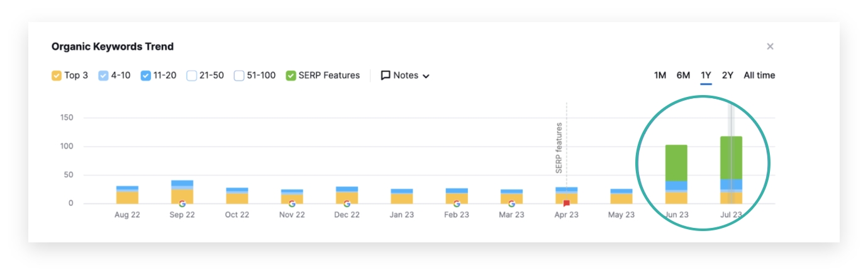The height and width of the screenshot is (277, 868).
Task: Click the green SERP Features segment for Jun 23
Action: 676,163
